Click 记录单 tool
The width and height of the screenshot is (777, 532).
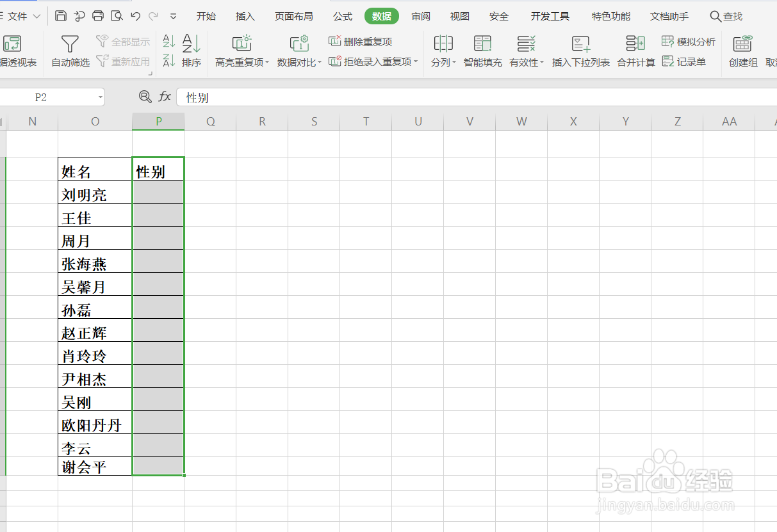pos(684,61)
